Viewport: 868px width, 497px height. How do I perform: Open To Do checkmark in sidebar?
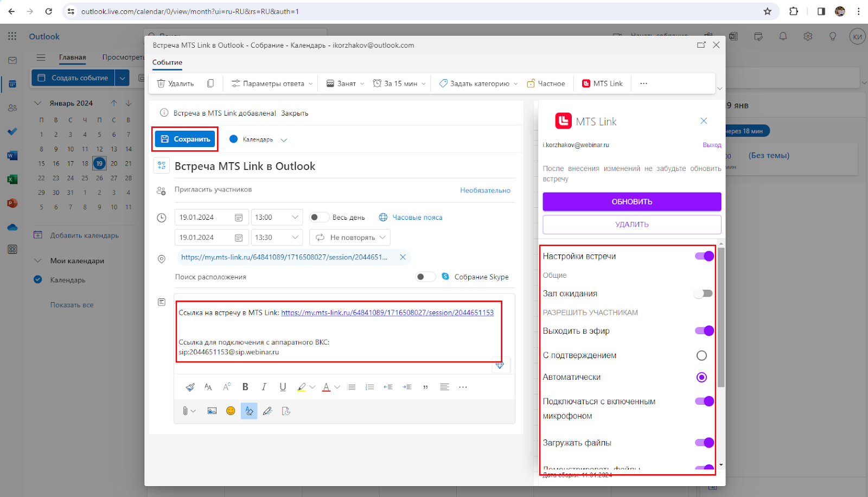click(x=12, y=132)
